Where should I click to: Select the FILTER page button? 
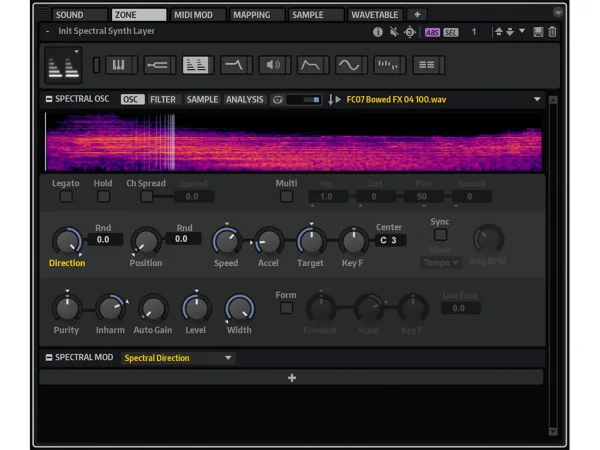163,100
